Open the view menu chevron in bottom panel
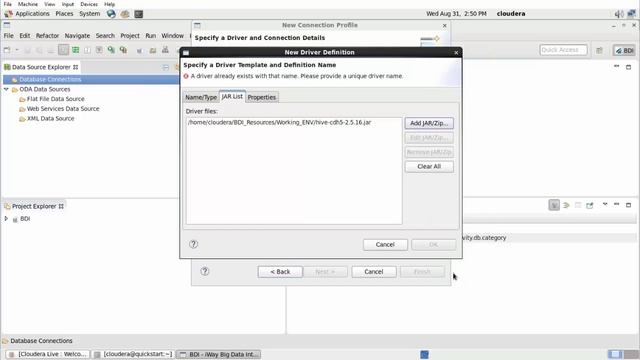Viewport: 640px width, 360px height. [605, 204]
